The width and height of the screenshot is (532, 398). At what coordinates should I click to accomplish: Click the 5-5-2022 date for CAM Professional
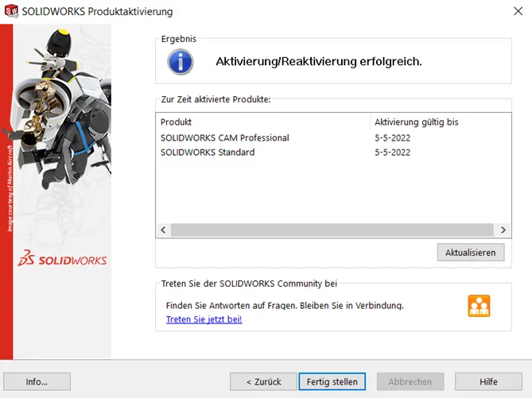[x=392, y=138]
